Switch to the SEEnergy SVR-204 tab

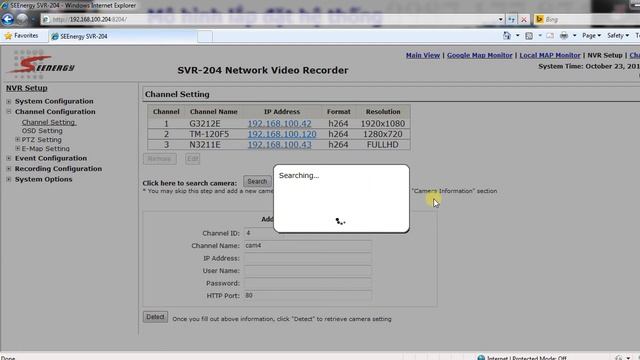click(122, 36)
